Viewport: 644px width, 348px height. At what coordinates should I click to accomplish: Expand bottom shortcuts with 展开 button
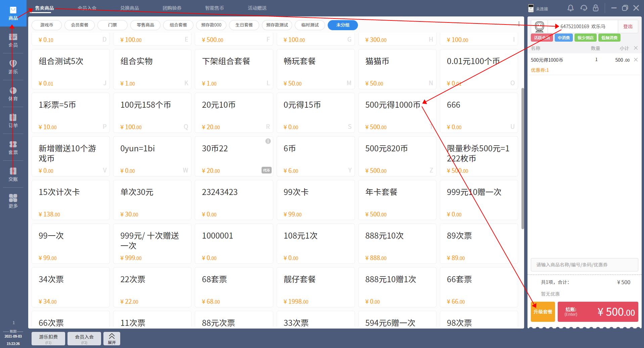112,339
